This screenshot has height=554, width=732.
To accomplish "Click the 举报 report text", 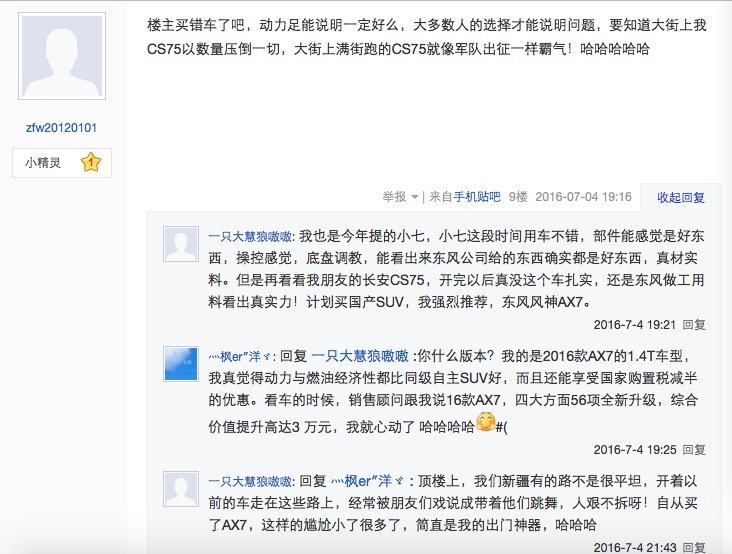I will pos(394,197).
